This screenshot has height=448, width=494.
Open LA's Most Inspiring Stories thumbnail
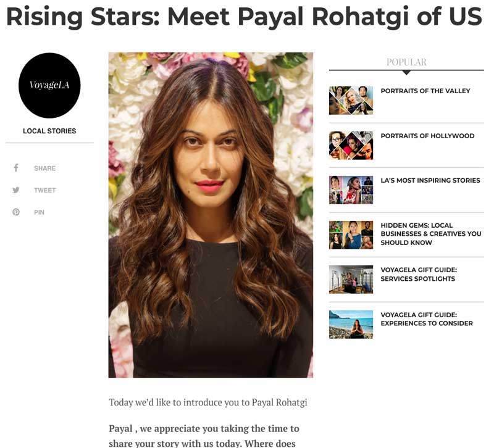pos(351,190)
